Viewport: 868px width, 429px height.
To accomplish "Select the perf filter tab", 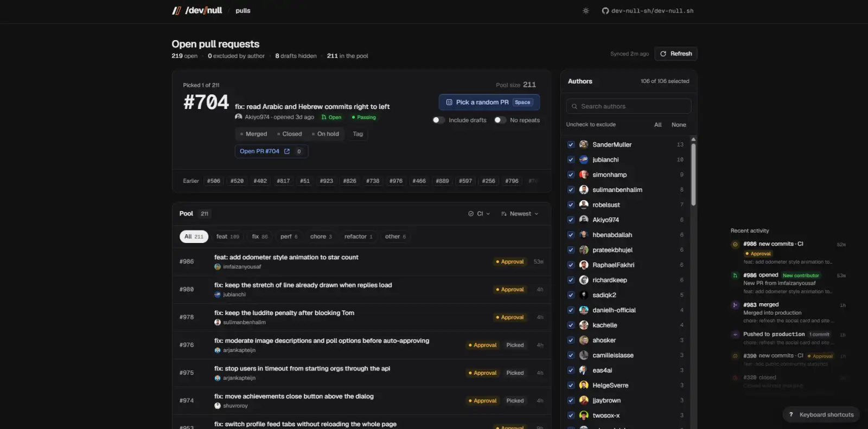I will (289, 236).
